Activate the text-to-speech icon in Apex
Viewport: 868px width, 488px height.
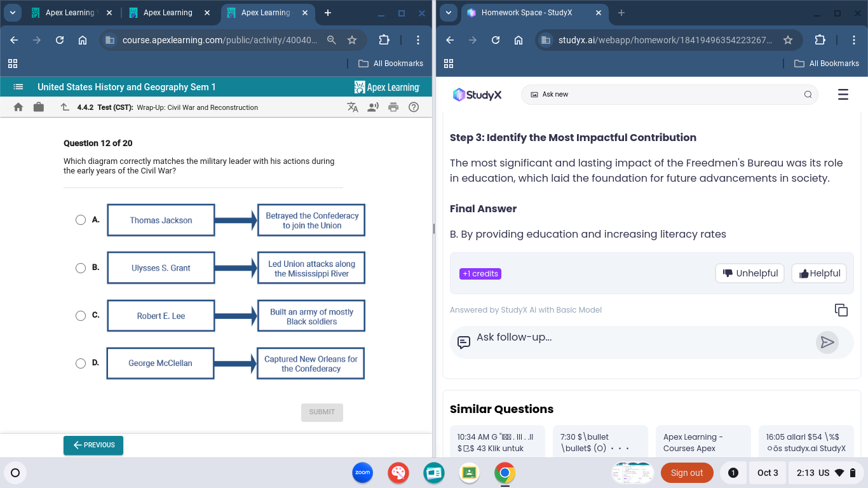373,107
